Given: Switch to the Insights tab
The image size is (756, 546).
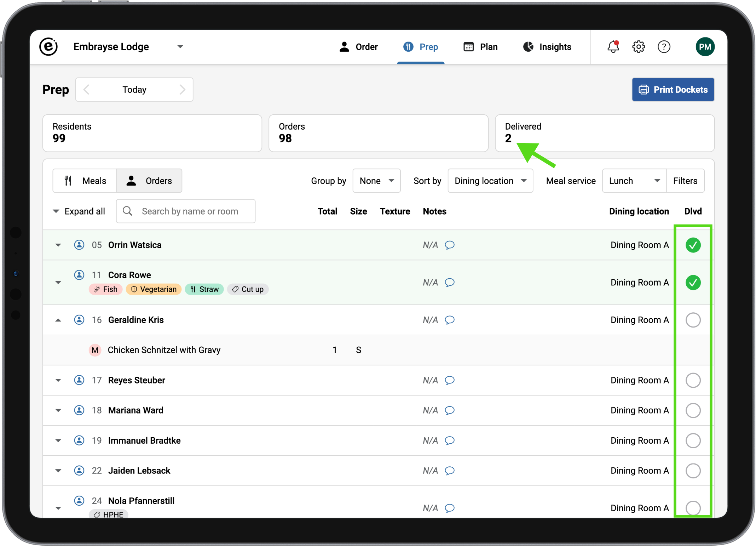Looking at the screenshot, I should click(547, 47).
